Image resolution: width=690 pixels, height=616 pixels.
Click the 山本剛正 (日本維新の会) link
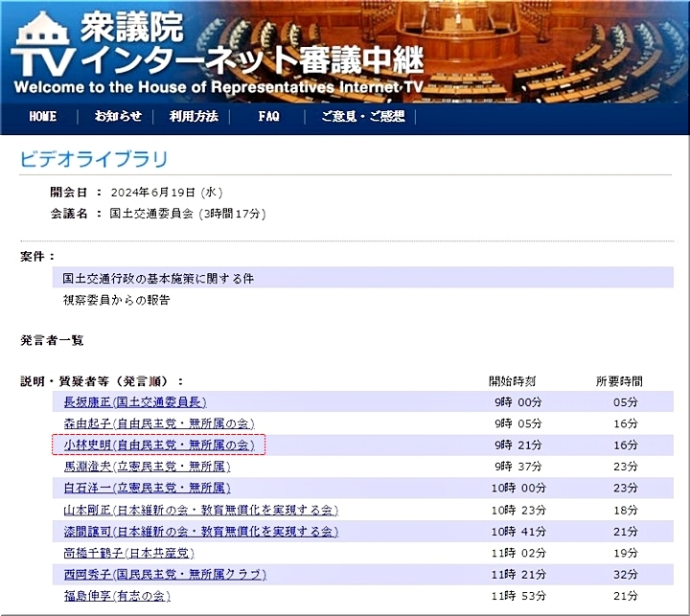(x=200, y=510)
